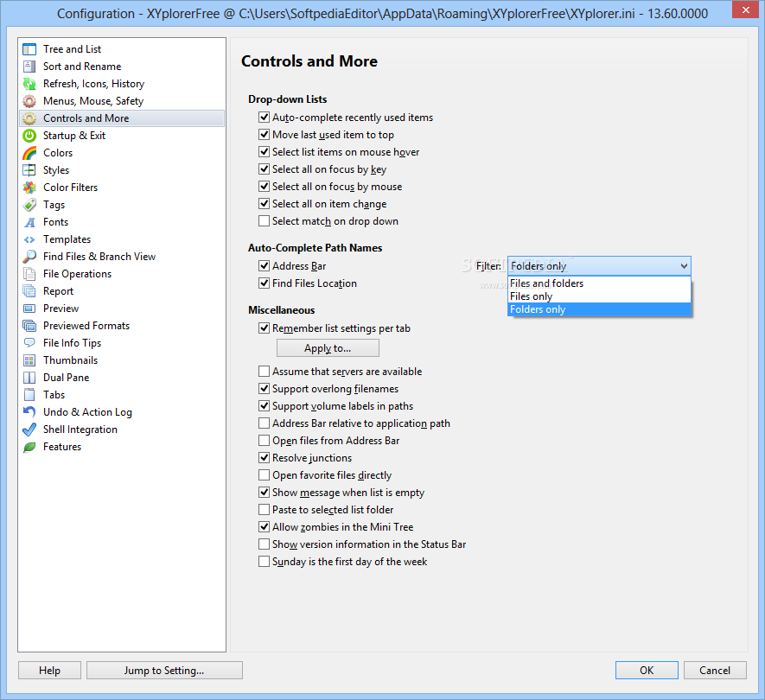
Task: Toggle Allow zombies in the Mini Tree
Action: click(264, 527)
